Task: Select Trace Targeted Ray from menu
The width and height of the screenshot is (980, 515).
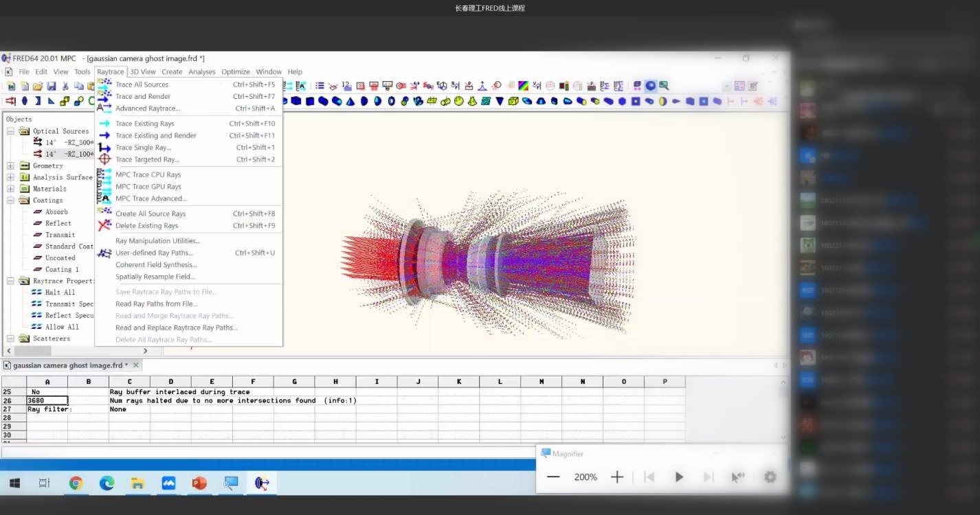Action: (147, 159)
